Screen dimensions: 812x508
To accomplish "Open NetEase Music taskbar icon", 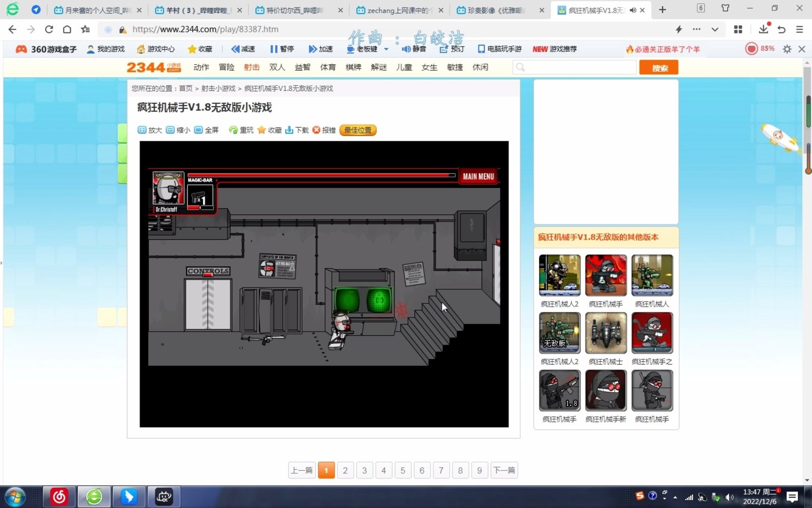I will 59,497.
